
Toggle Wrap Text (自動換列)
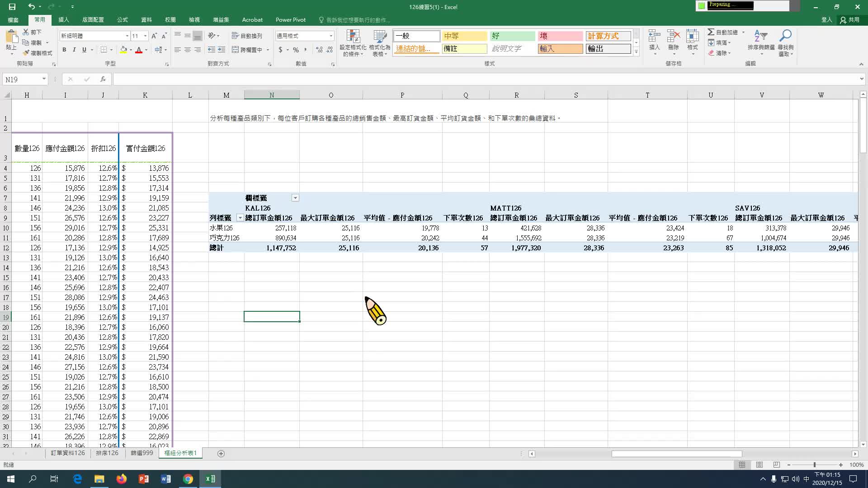tap(247, 36)
